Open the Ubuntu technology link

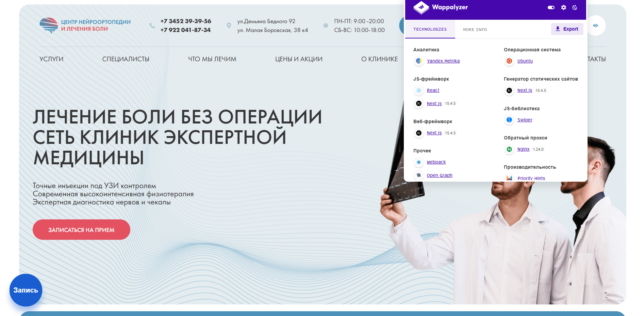(x=525, y=61)
